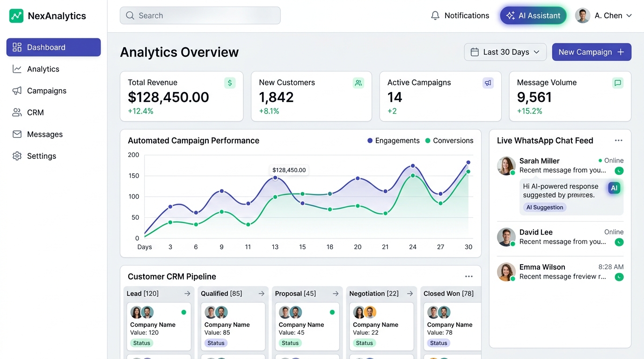
Task: Open WhatsApp icon in David Lee's chat
Action: [619, 242]
